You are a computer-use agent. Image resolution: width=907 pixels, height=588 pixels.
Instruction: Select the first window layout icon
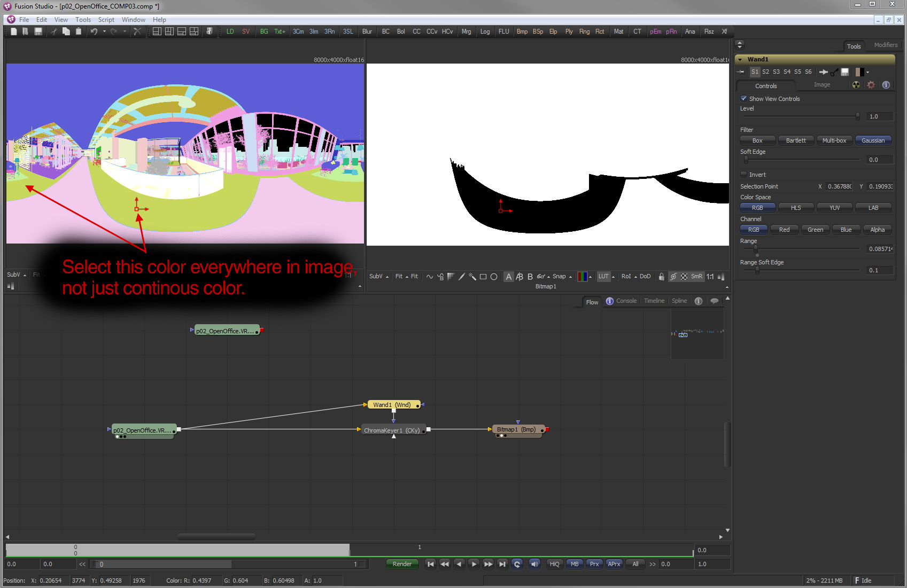click(x=157, y=32)
